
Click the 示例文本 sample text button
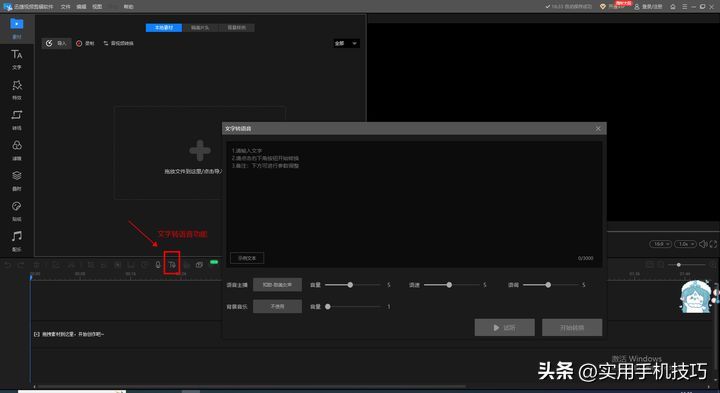247,258
